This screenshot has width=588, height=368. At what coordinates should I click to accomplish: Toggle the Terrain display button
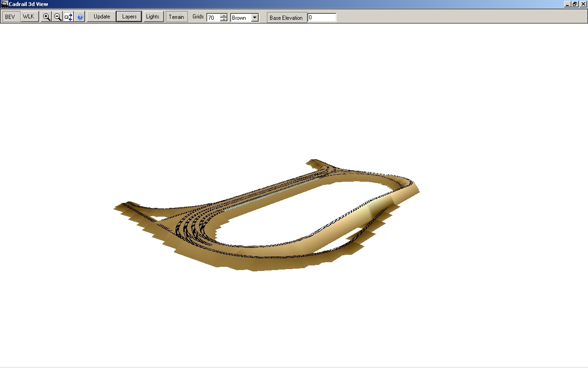click(176, 17)
